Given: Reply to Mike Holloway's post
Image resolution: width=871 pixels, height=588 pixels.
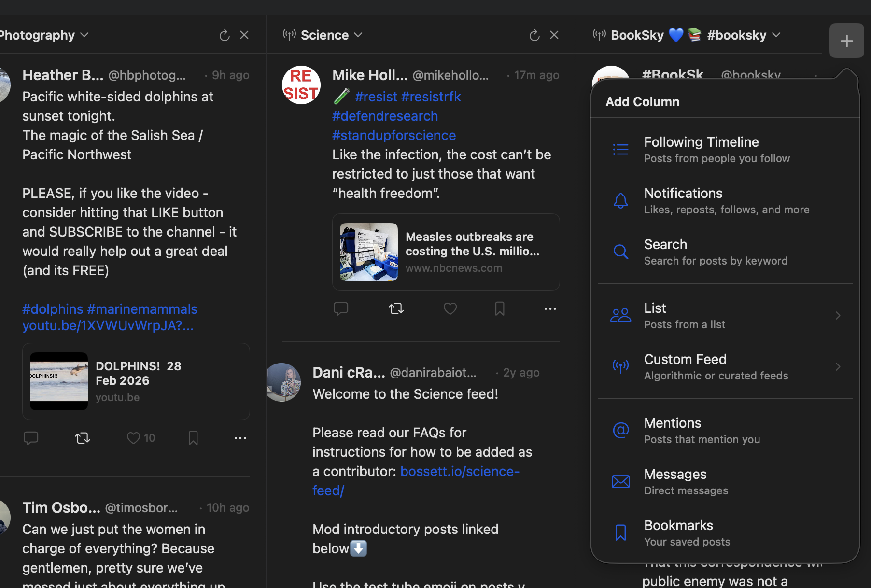Looking at the screenshot, I should pyautogui.click(x=341, y=308).
